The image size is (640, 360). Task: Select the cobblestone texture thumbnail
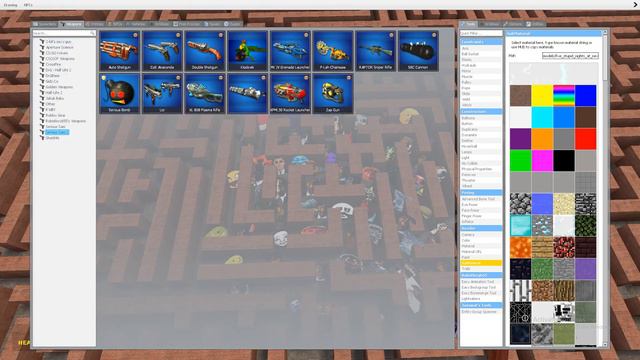click(520, 204)
